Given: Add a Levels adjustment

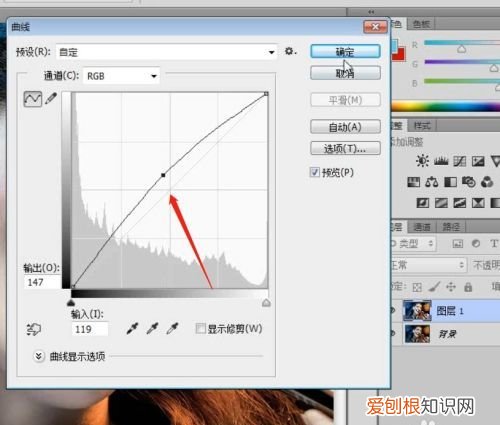Looking at the screenshot, I should click(441, 161).
